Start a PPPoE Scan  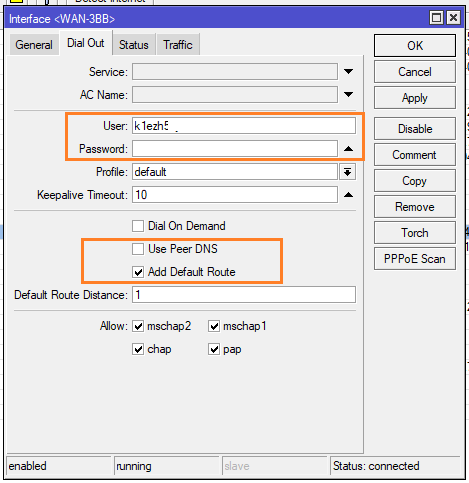(x=415, y=259)
